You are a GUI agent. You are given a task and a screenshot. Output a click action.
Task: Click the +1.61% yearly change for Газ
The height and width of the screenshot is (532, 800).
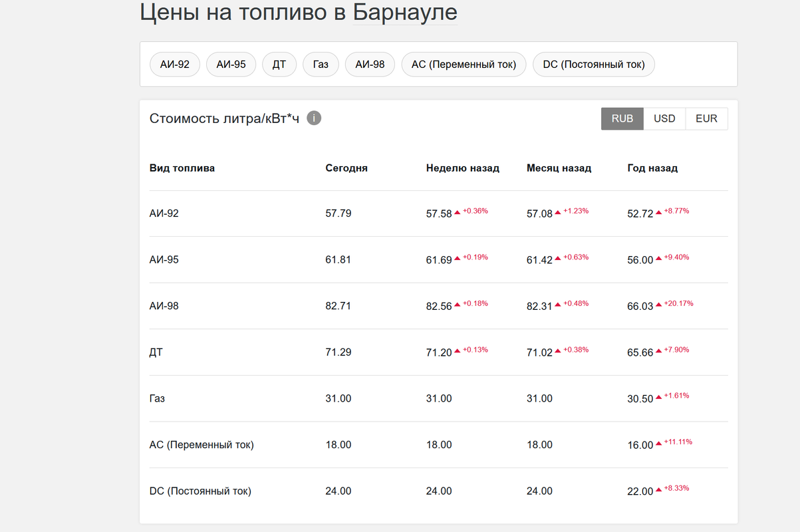click(676, 396)
